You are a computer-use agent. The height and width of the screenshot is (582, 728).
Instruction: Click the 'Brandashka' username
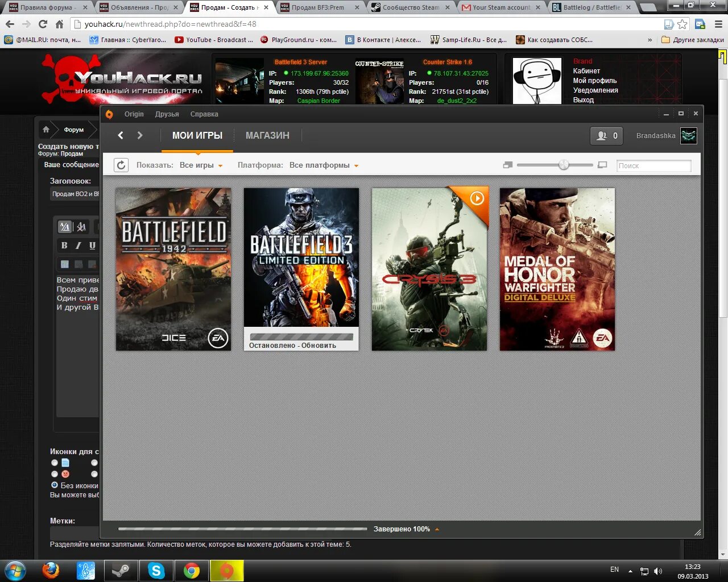656,136
